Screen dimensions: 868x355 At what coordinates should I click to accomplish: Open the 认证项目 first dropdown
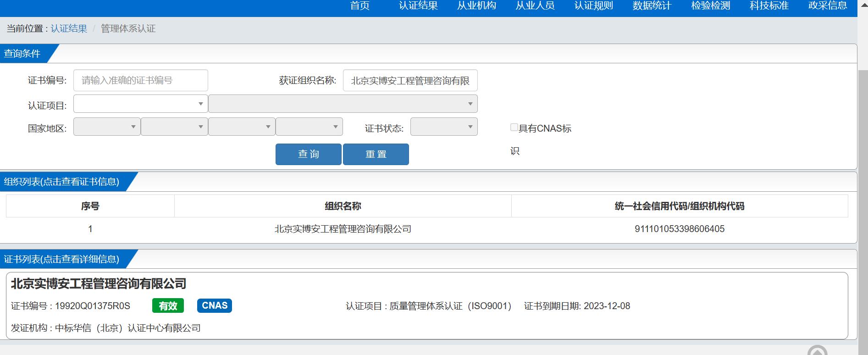point(140,104)
